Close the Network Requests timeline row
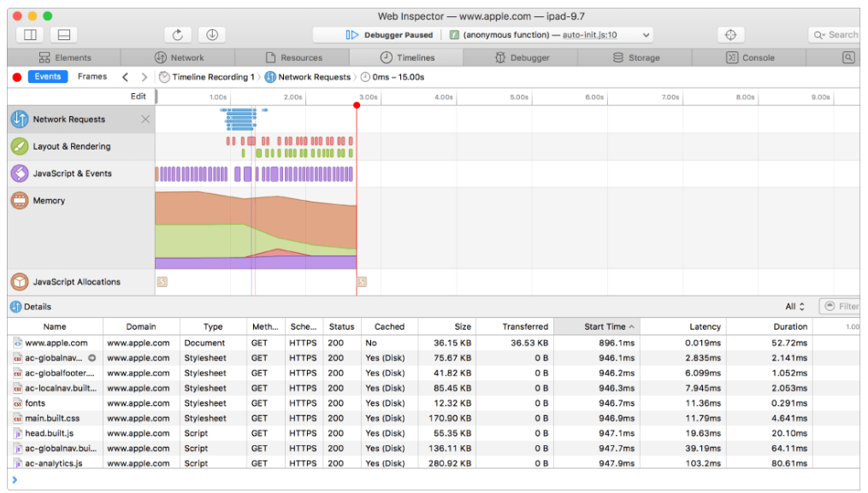The image size is (868, 493). pos(145,119)
